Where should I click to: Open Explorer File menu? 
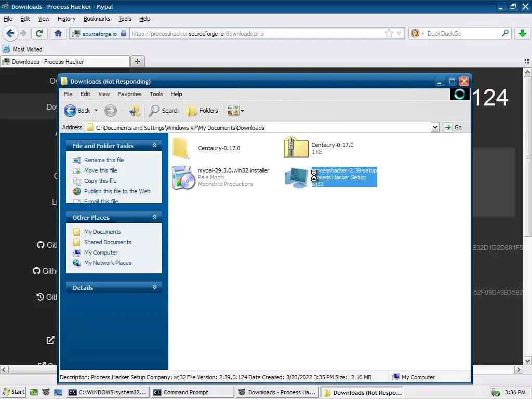point(68,94)
